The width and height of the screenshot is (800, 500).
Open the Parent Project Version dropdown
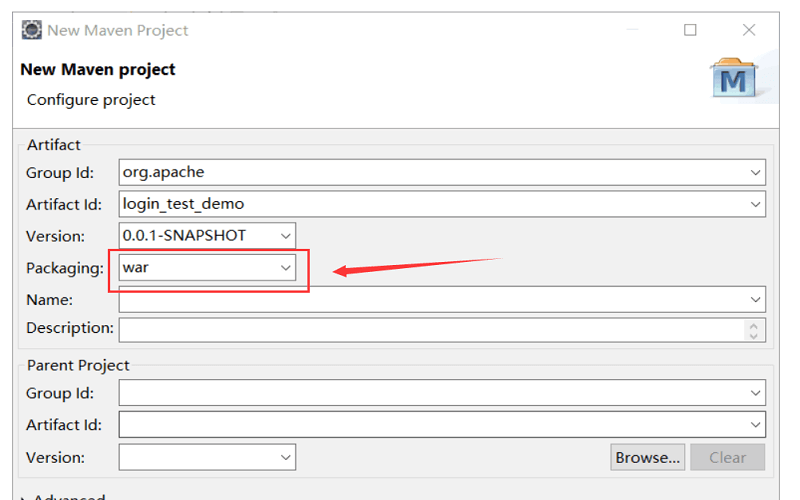[x=286, y=457]
